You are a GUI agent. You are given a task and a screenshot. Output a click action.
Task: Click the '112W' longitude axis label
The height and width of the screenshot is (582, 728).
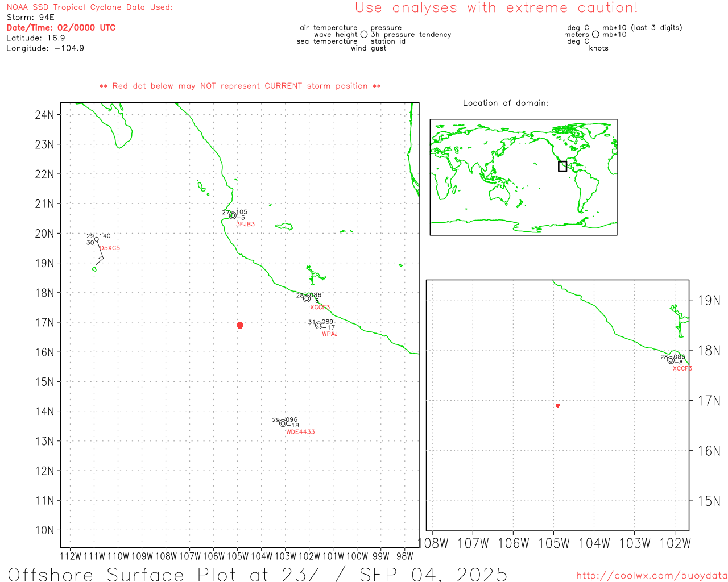pyautogui.click(x=71, y=556)
